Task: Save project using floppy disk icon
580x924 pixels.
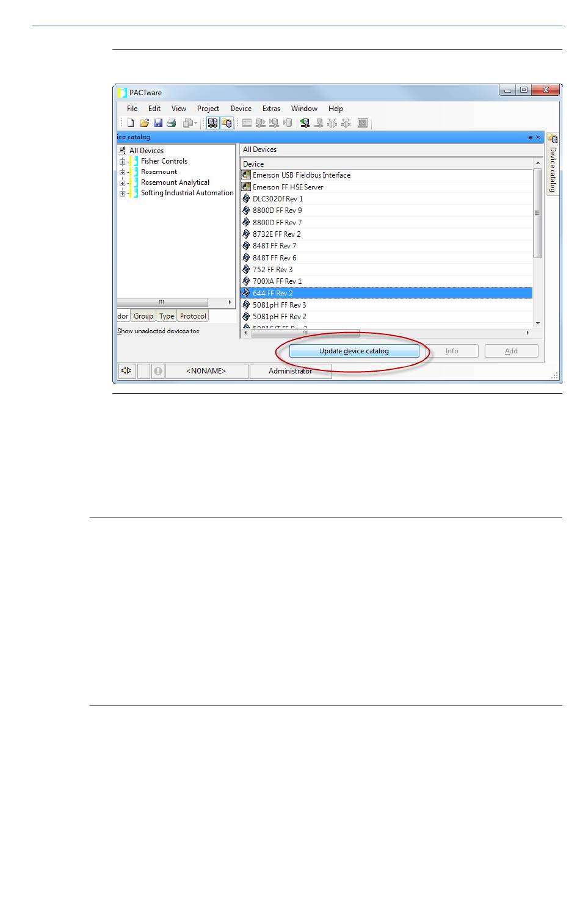Action: point(158,123)
